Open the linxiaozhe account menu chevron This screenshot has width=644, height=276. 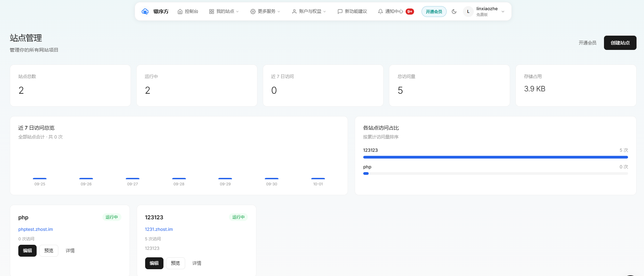coord(503,12)
